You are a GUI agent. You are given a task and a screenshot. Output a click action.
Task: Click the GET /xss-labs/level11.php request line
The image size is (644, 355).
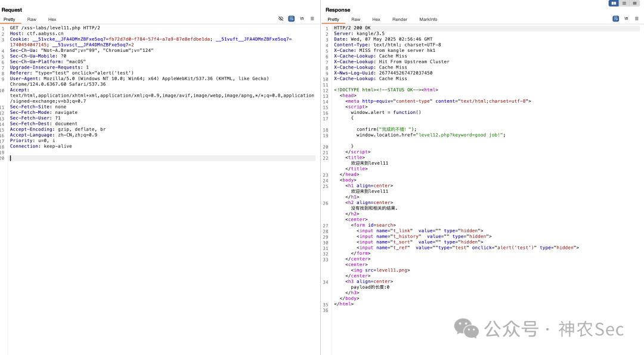[x=55, y=28]
